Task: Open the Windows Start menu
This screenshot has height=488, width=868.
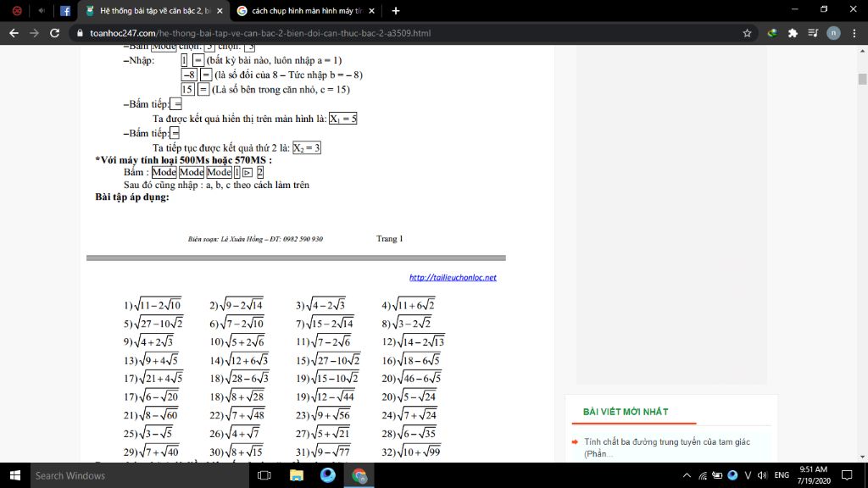Action: click(15, 475)
